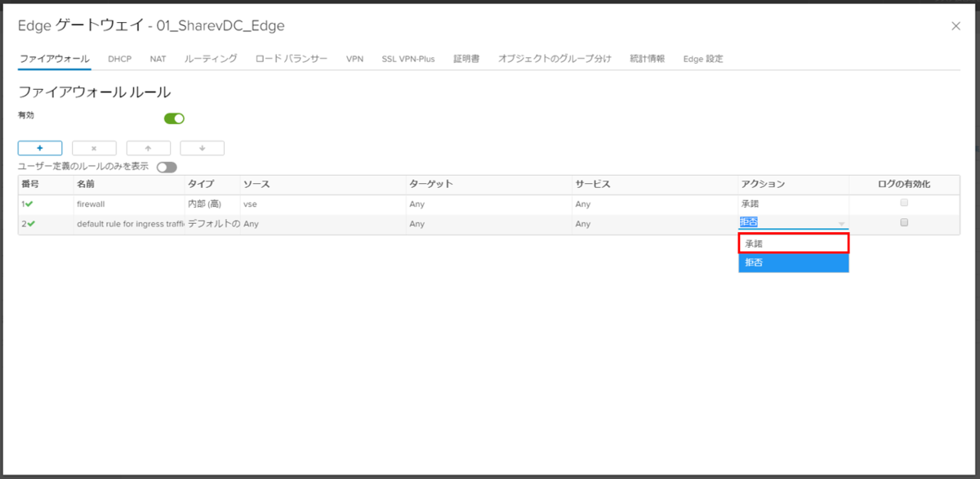Click green check mark of rule 2
This screenshot has width=980, height=479.
(31, 223)
